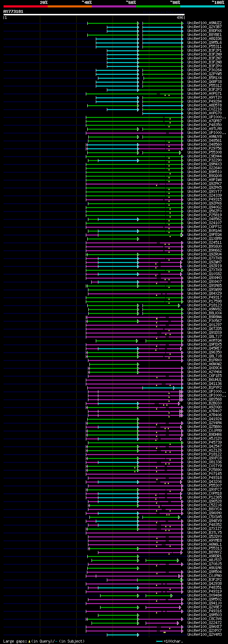228x644 pixels.
Task: Choose the UniRef100_A9TLM9 entry
Action: pyautogui.click(x=204, y=129)
